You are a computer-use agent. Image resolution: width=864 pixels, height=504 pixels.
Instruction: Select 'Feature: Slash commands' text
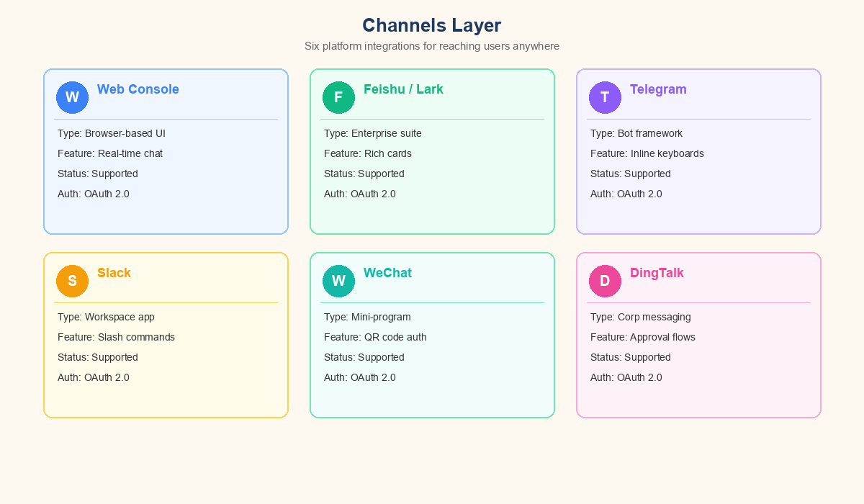pyautogui.click(x=116, y=337)
